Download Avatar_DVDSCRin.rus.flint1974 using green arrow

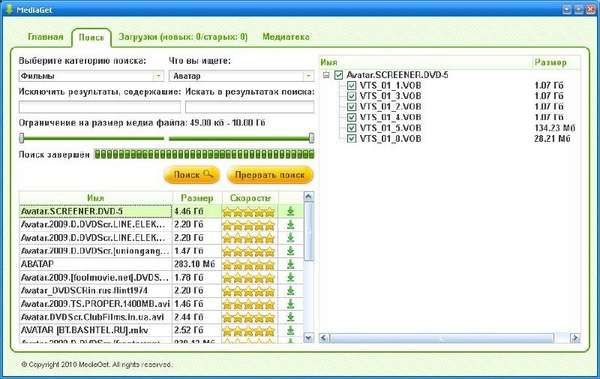(x=290, y=291)
